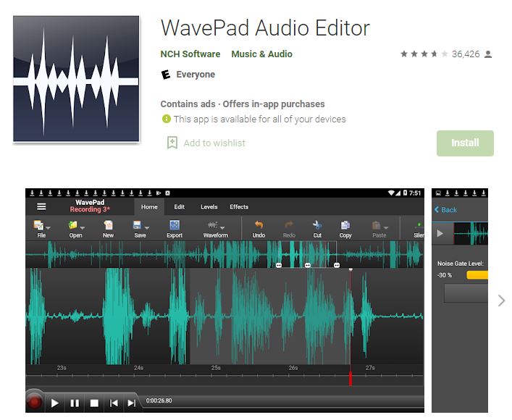Click the 0:00:26.80 time display
Viewport: 512px width, 420px height.
159,400
